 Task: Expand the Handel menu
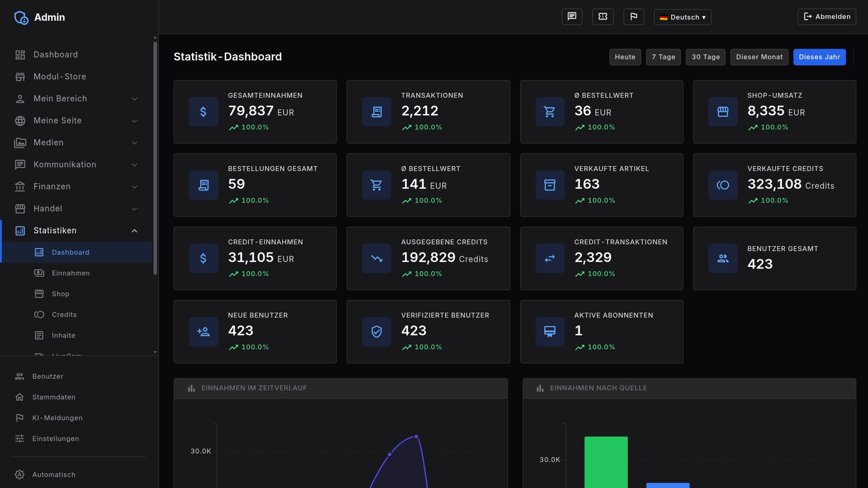(76, 208)
